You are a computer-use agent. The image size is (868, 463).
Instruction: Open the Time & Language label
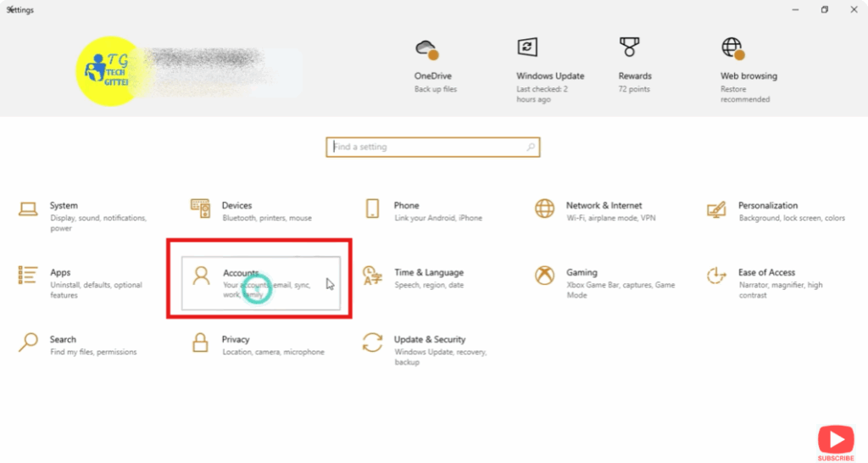tap(429, 272)
